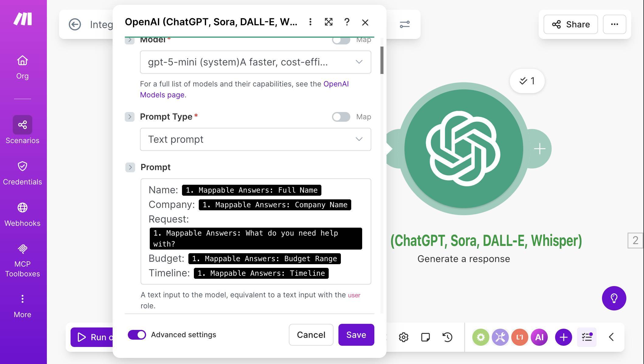Go to Scenarios in the sidebar

(22, 130)
